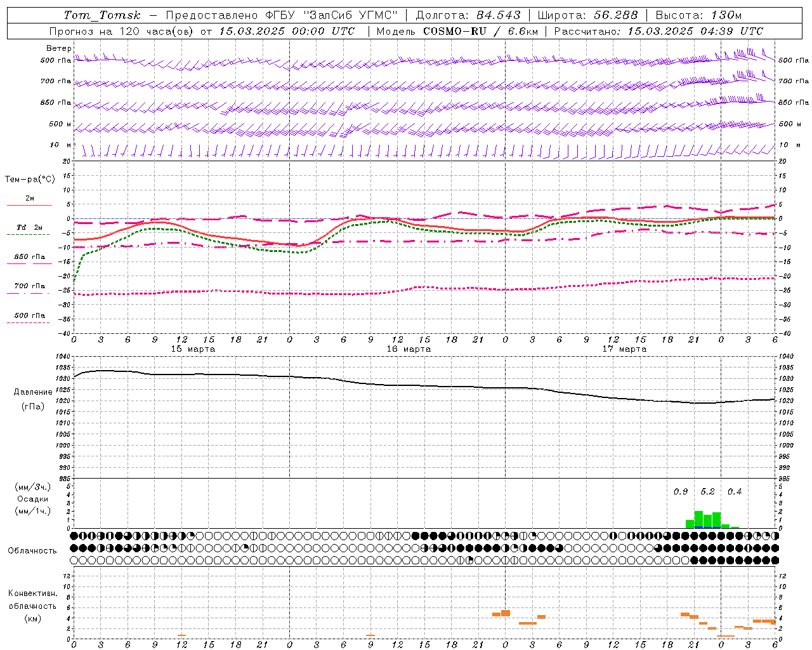
Task: Click the 10 м wind level label
Action: [x=61, y=145]
